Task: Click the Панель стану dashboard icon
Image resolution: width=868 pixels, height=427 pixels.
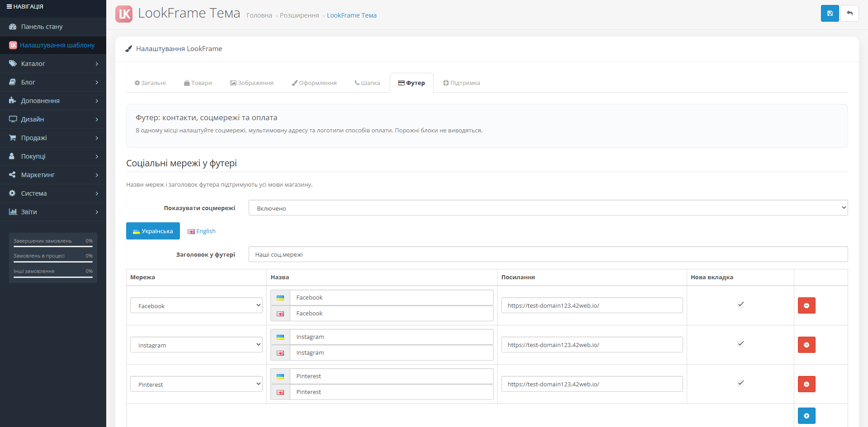Action: [13, 27]
